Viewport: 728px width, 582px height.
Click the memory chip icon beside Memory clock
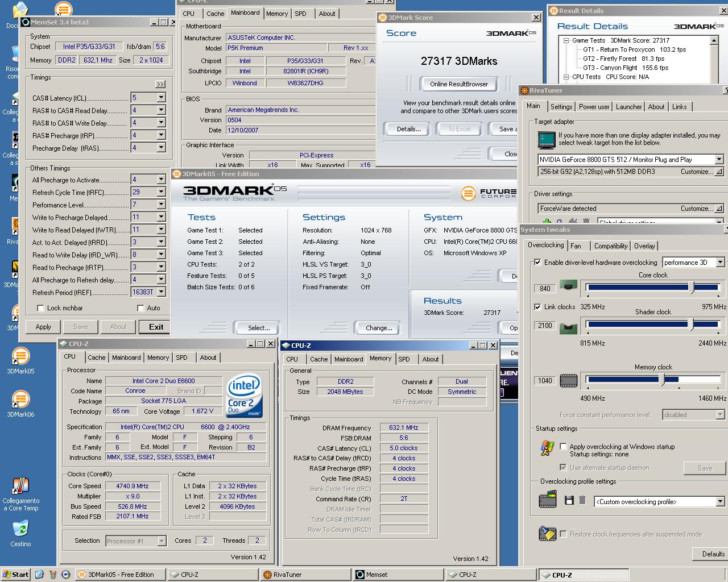pyautogui.click(x=568, y=380)
